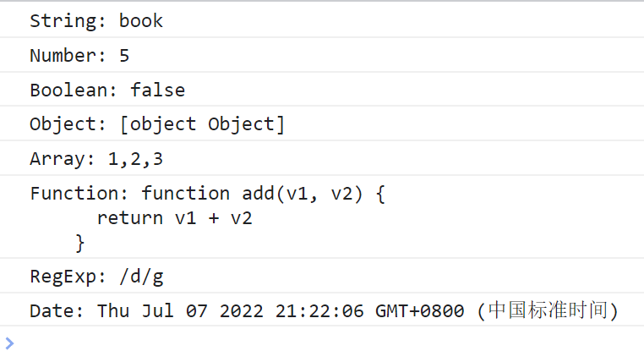The width and height of the screenshot is (644, 362).
Task: Click the word "book" in the output
Action: pos(141,21)
